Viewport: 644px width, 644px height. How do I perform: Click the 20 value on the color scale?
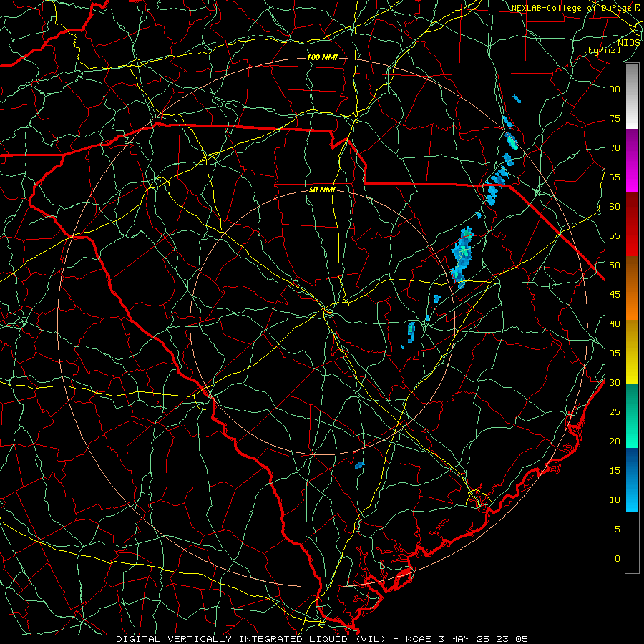click(x=615, y=441)
